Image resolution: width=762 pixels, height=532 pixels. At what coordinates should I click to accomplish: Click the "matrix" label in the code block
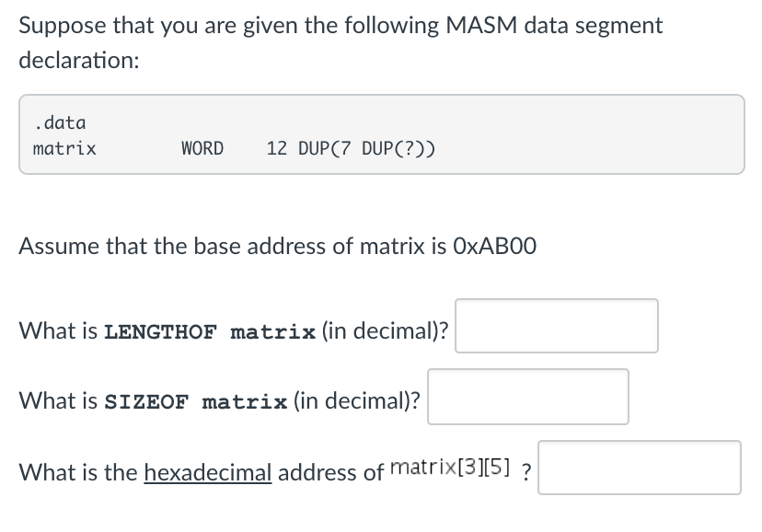click(x=64, y=148)
